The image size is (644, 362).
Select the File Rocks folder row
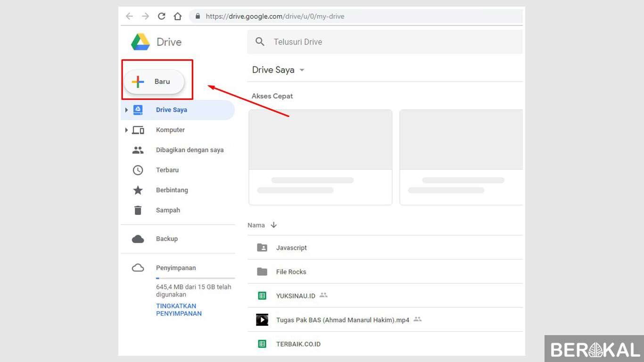click(385, 271)
